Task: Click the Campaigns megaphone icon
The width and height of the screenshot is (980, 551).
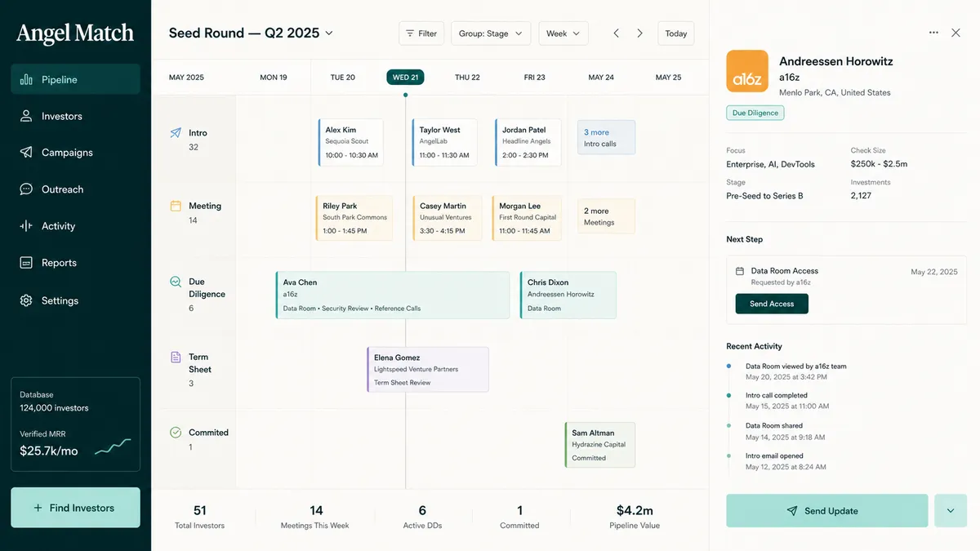Action: pos(26,153)
